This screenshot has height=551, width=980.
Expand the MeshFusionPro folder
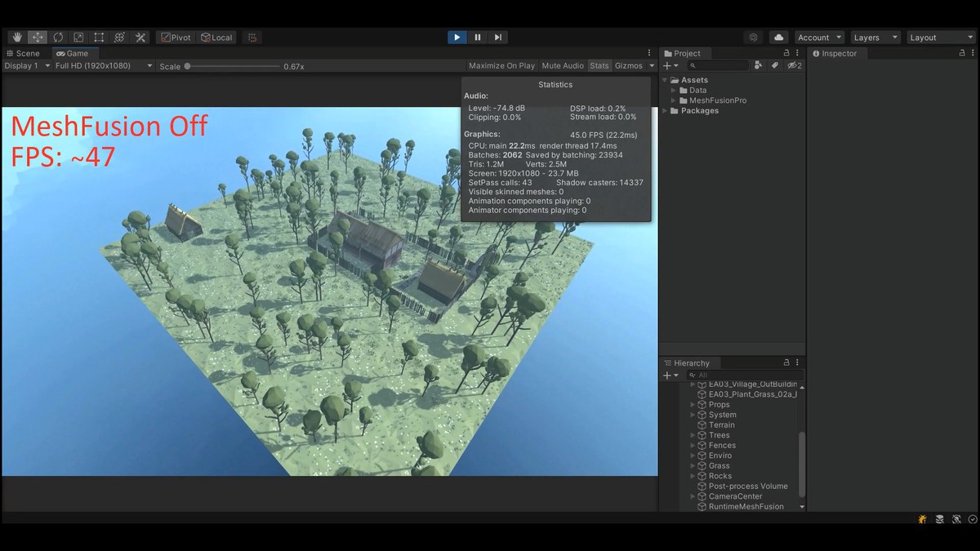point(673,100)
